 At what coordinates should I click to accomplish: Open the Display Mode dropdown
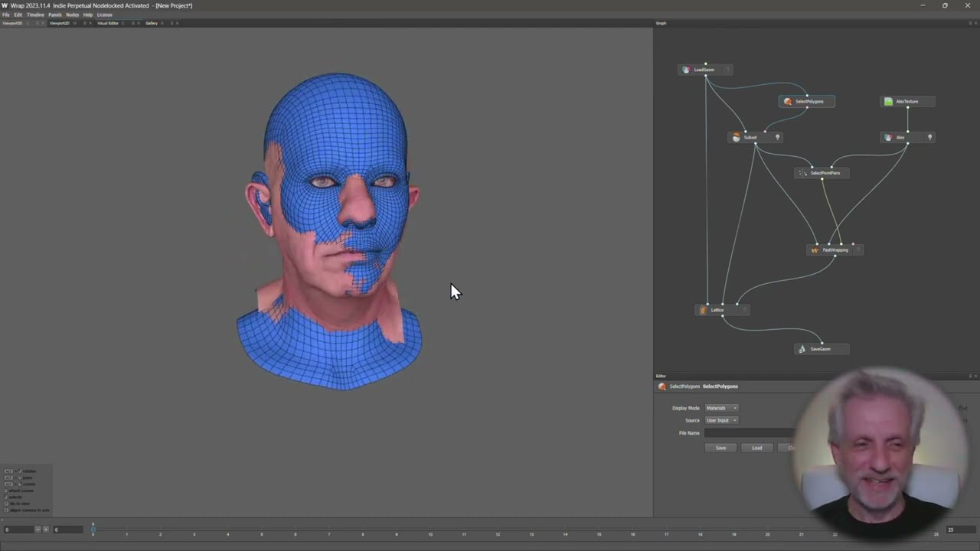(721, 408)
